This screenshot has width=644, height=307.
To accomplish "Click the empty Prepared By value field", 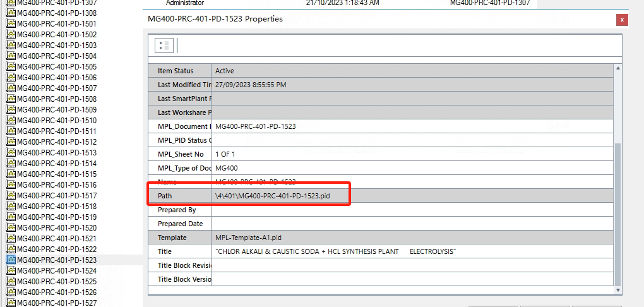I will coord(412,210).
